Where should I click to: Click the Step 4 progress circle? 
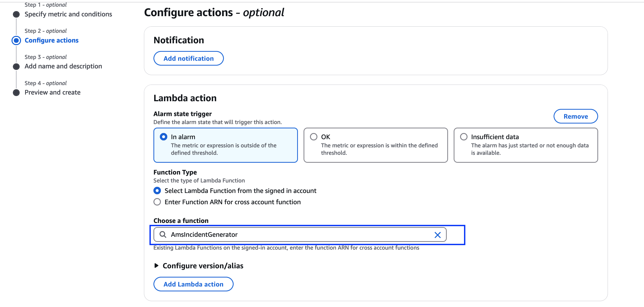[x=16, y=92]
